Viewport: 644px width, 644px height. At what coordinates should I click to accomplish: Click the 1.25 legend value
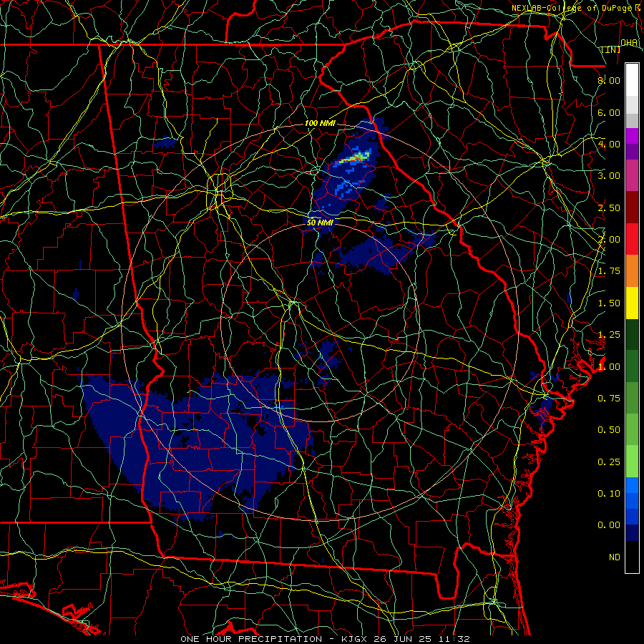click(609, 335)
